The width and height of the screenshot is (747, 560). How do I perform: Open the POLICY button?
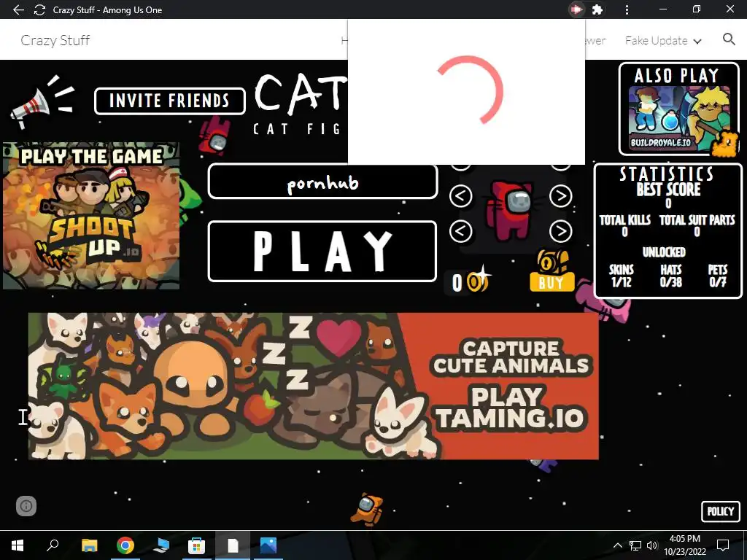click(x=720, y=511)
